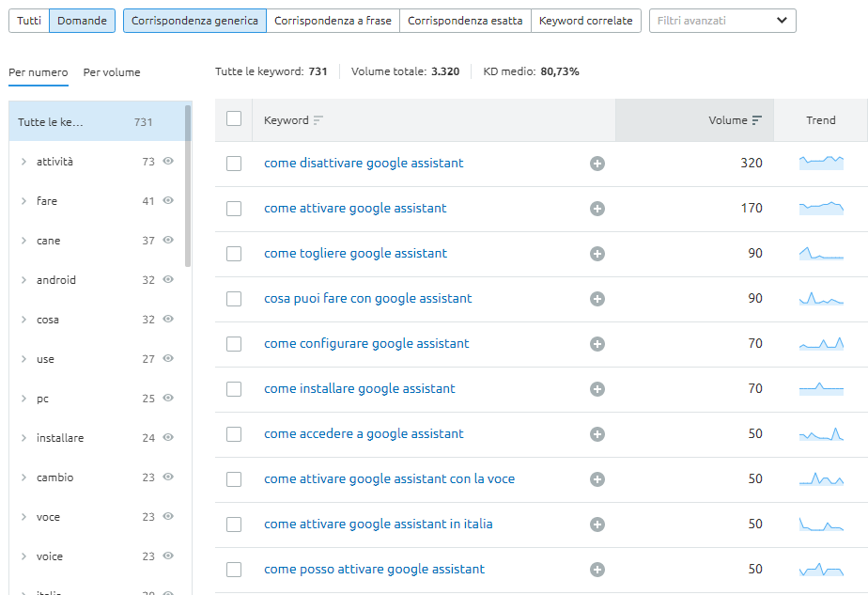Select 'Per numero' grouping tab
This screenshot has height=595, width=868.
tap(39, 72)
